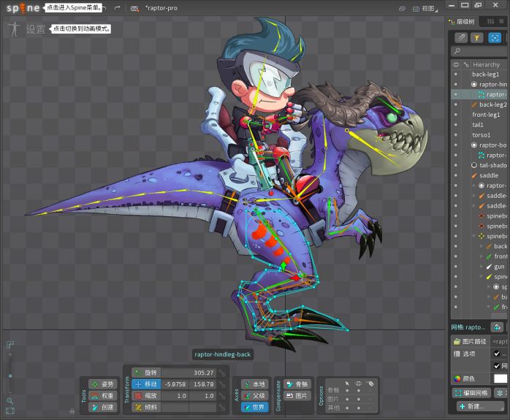Open the white 颜色 color swatch
Viewport: 510px width, 420px height.
click(501, 378)
